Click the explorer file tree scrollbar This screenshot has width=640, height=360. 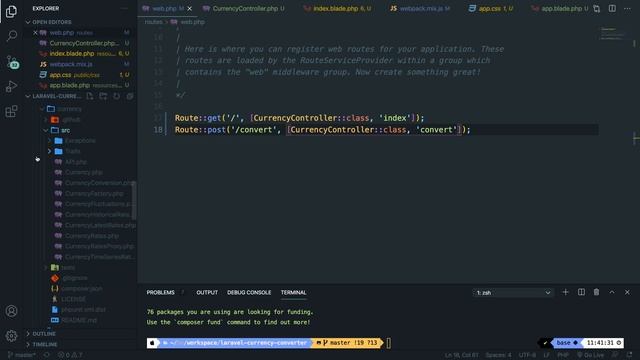[x=134, y=200]
